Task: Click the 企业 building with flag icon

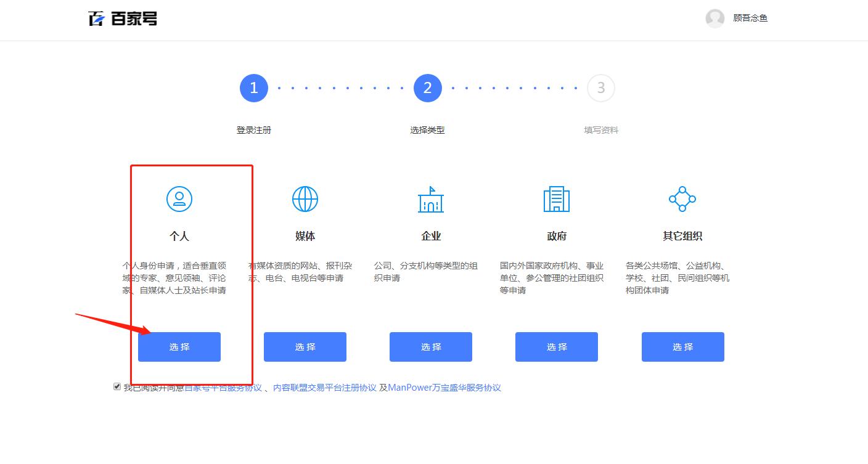Action: [431, 199]
